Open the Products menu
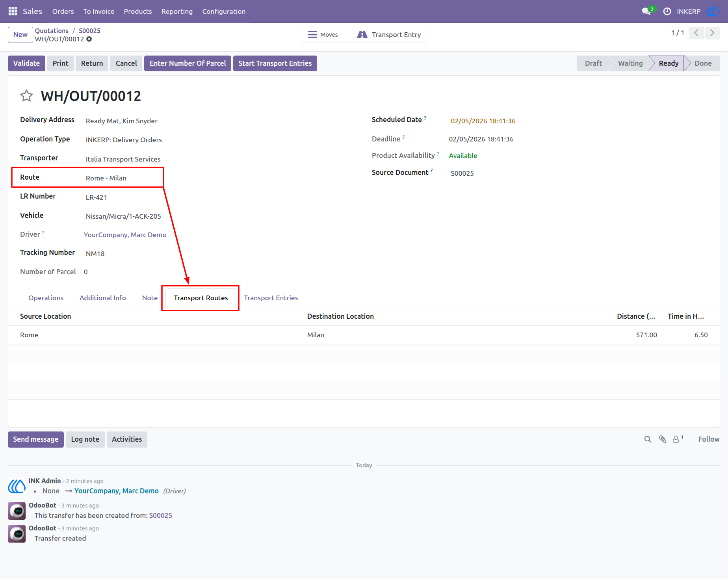This screenshot has width=728, height=580. (x=138, y=11)
